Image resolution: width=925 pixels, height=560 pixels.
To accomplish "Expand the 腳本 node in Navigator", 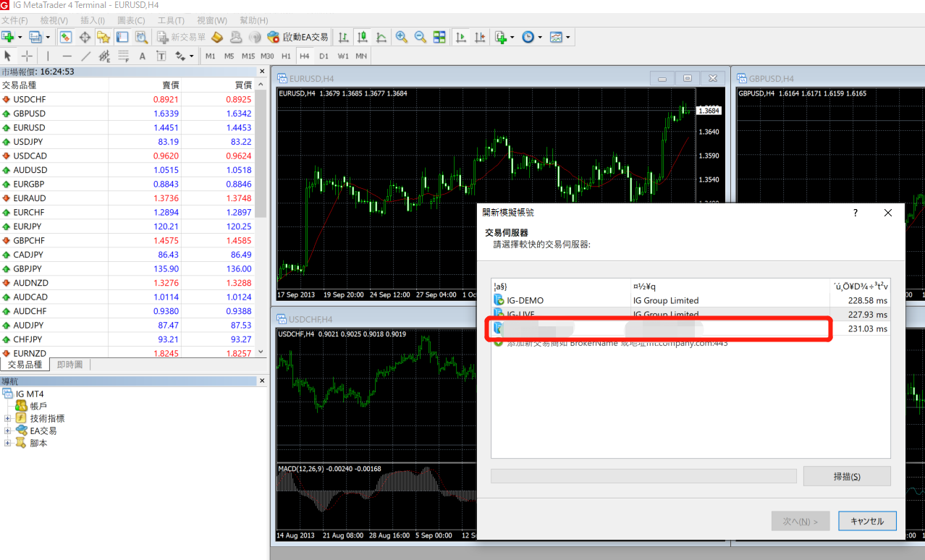I will point(8,443).
